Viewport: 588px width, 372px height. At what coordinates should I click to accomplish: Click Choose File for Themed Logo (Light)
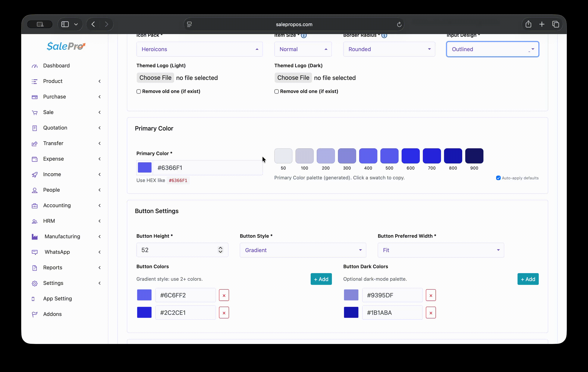coord(155,78)
